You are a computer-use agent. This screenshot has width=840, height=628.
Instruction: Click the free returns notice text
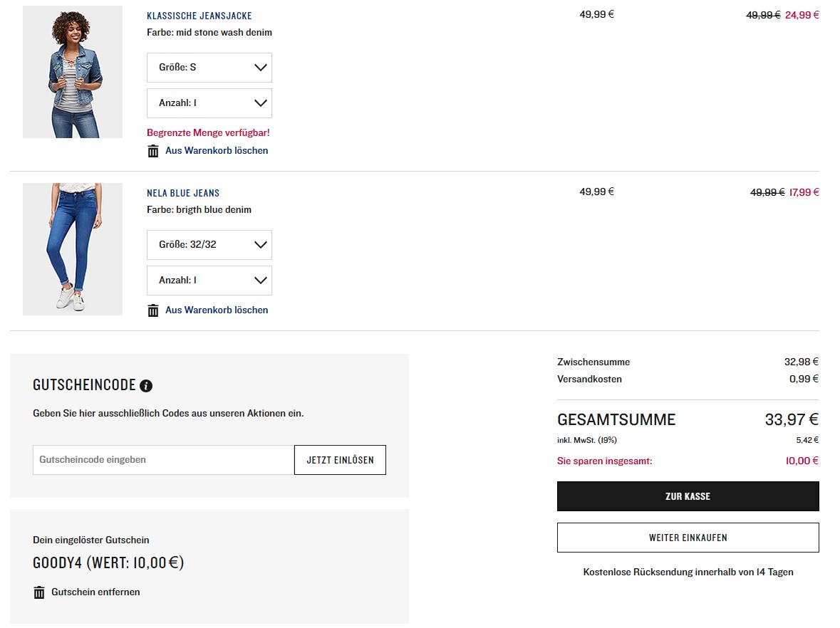(688, 572)
